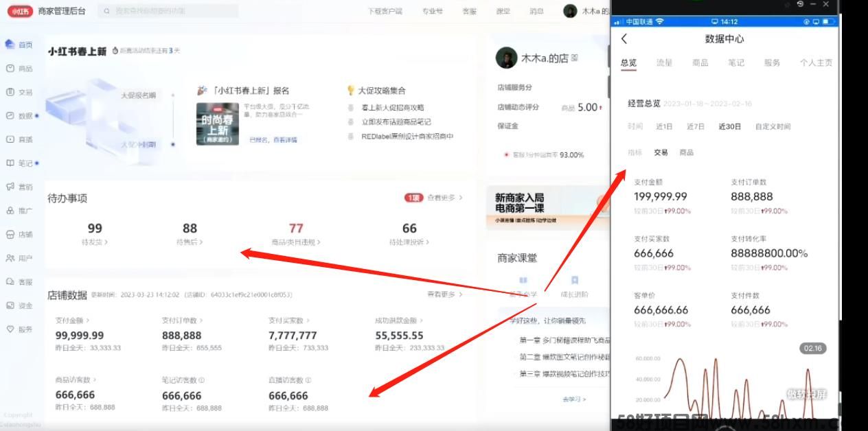
Task: Open 客服 chat icon in sidebar
Action: point(10,281)
